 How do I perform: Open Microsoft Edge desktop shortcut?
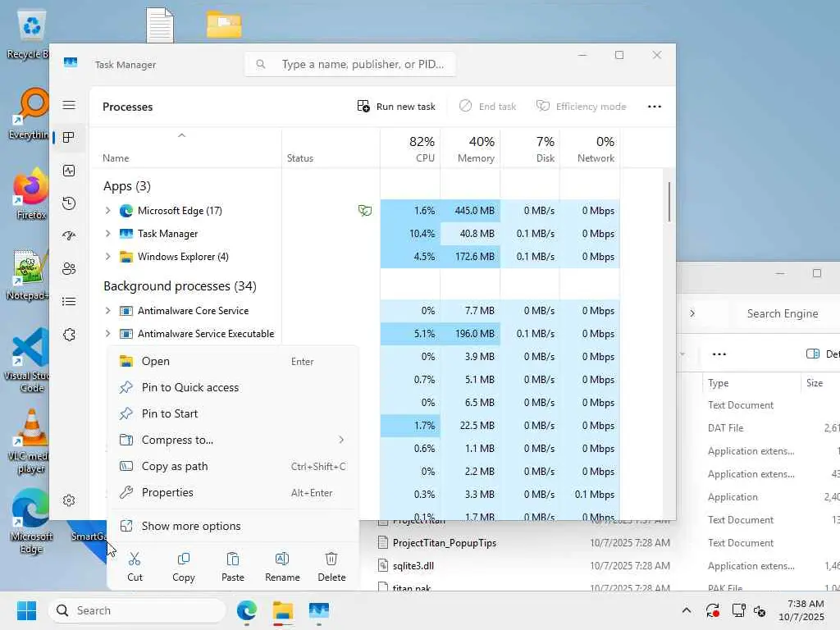click(31, 521)
